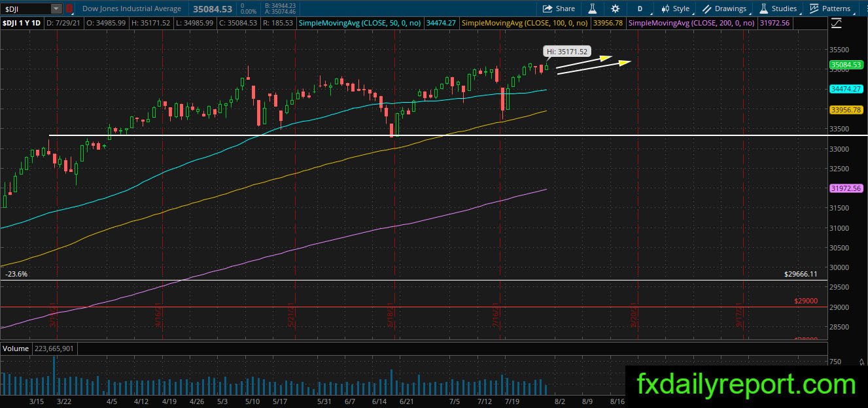Image resolution: width=868 pixels, height=408 pixels.
Task: Click the chart pattern icon on Patterns
Action: 814,8
